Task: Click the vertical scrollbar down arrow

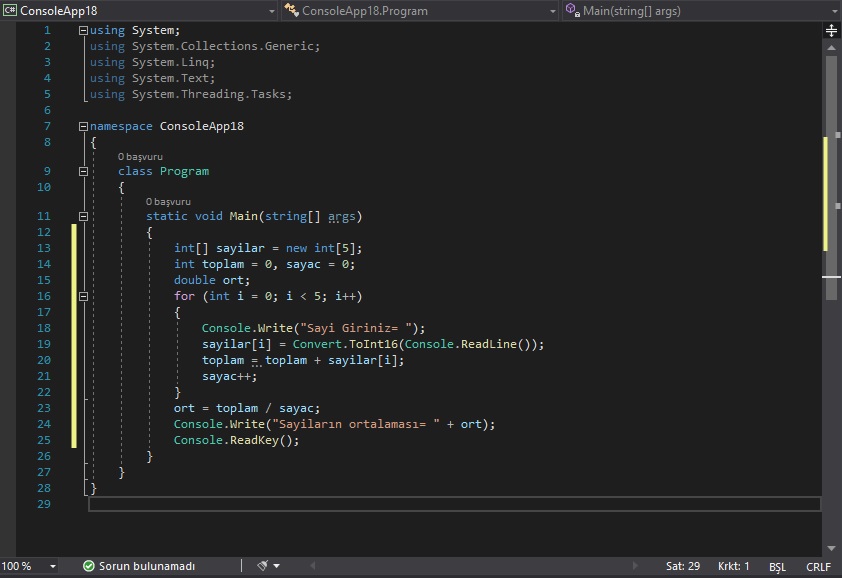Action: coord(831,548)
